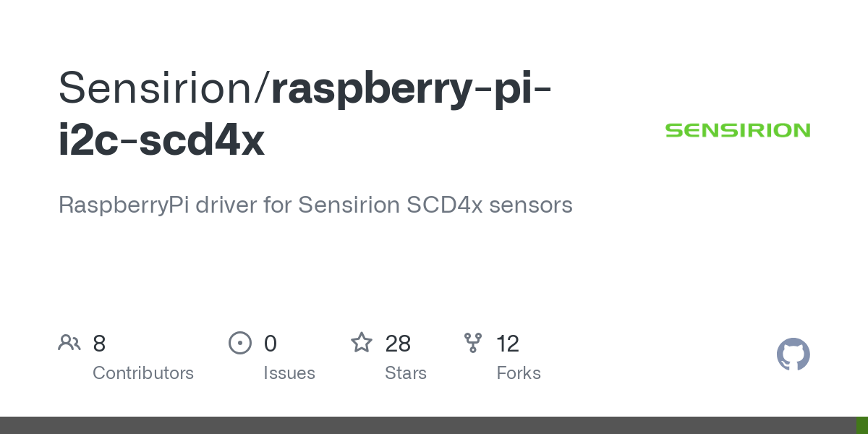Click the Issues circle-dot icon

(x=239, y=343)
